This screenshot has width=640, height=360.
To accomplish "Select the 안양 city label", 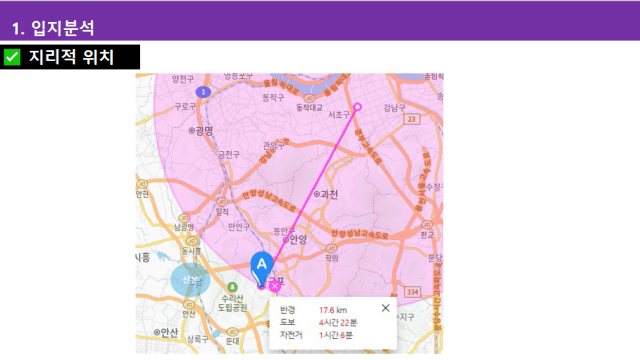I will (295, 239).
